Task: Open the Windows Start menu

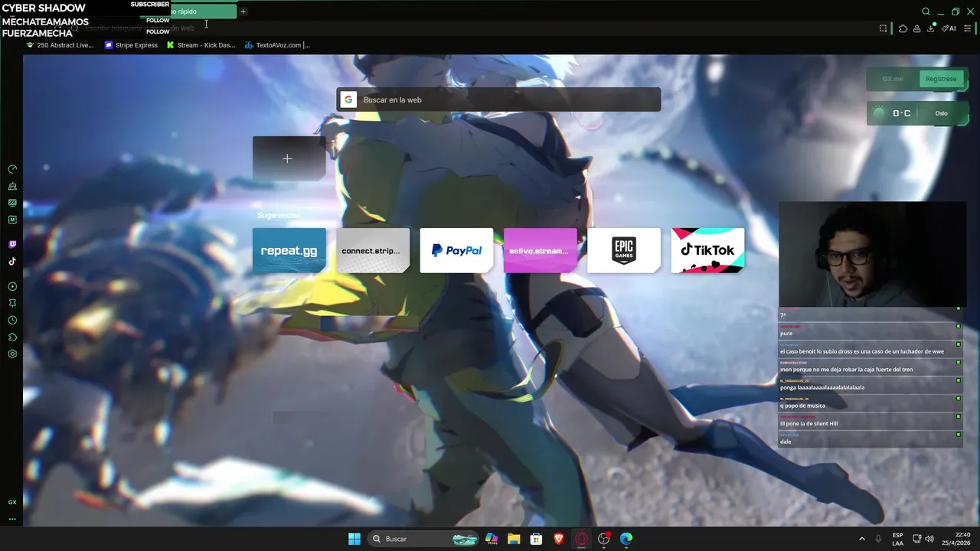Action: point(354,539)
